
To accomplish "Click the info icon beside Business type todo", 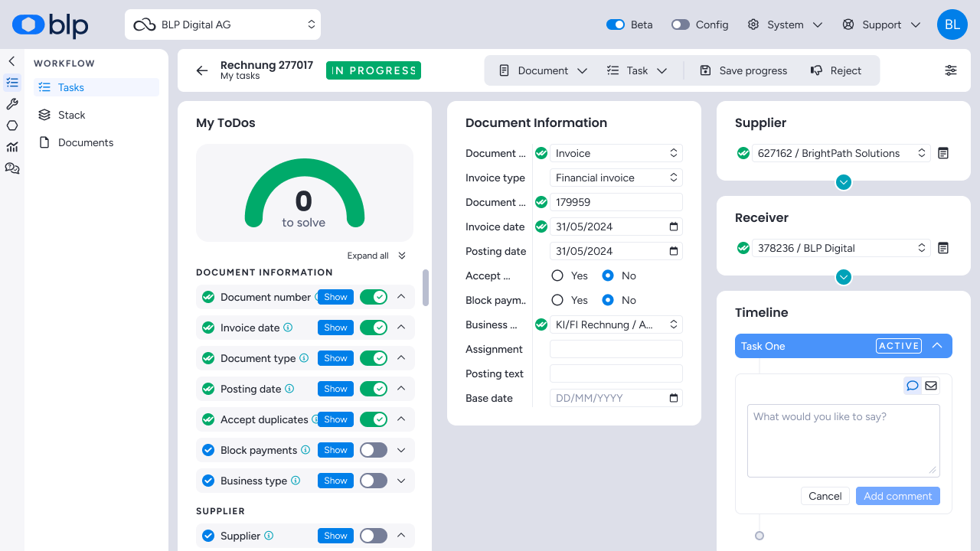I will click(x=296, y=481).
